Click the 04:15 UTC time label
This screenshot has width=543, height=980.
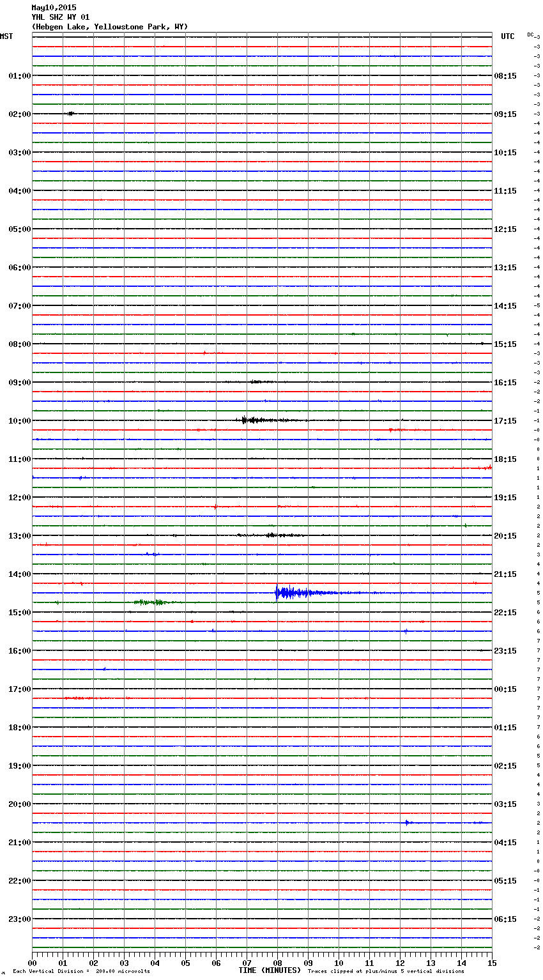pos(505,843)
